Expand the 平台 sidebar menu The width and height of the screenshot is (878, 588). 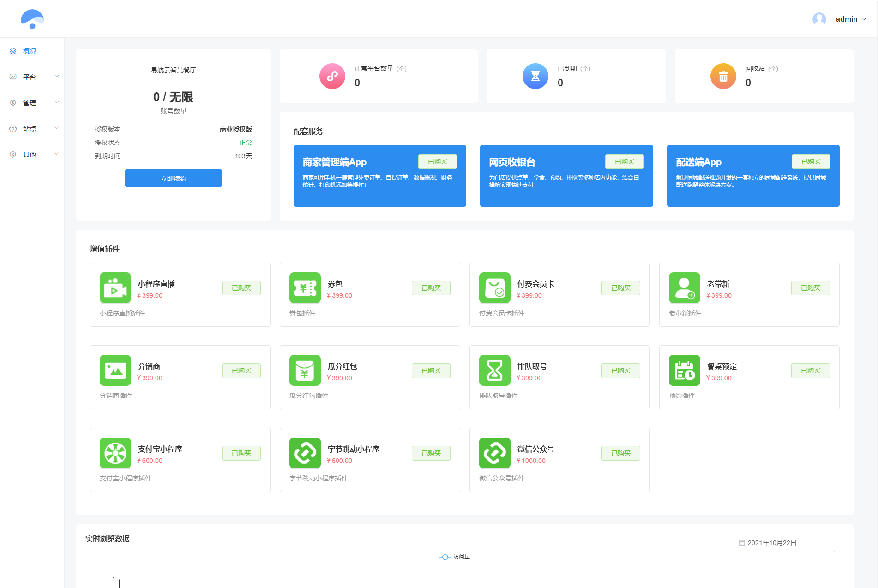coord(29,77)
